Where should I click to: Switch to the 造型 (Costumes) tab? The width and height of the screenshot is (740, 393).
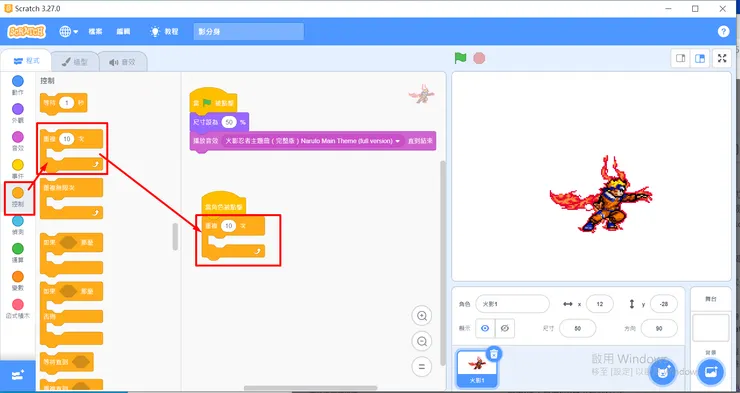click(75, 62)
